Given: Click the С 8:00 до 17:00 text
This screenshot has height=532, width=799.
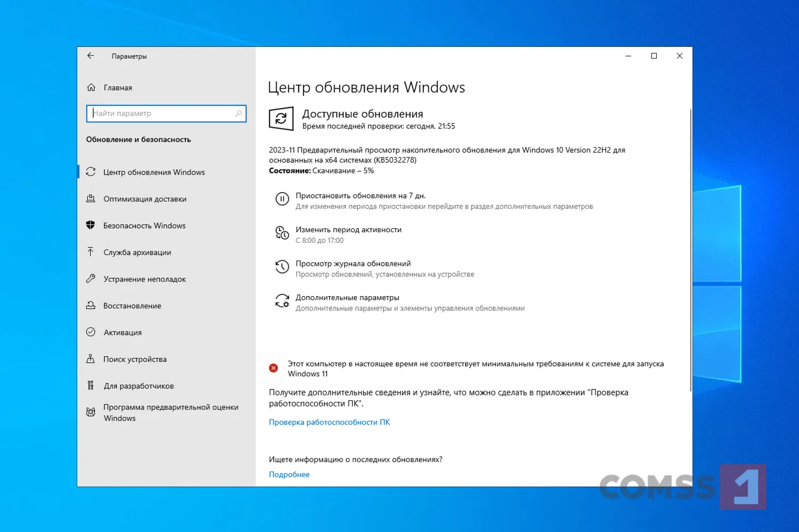Looking at the screenshot, I should tap(320, 241).
